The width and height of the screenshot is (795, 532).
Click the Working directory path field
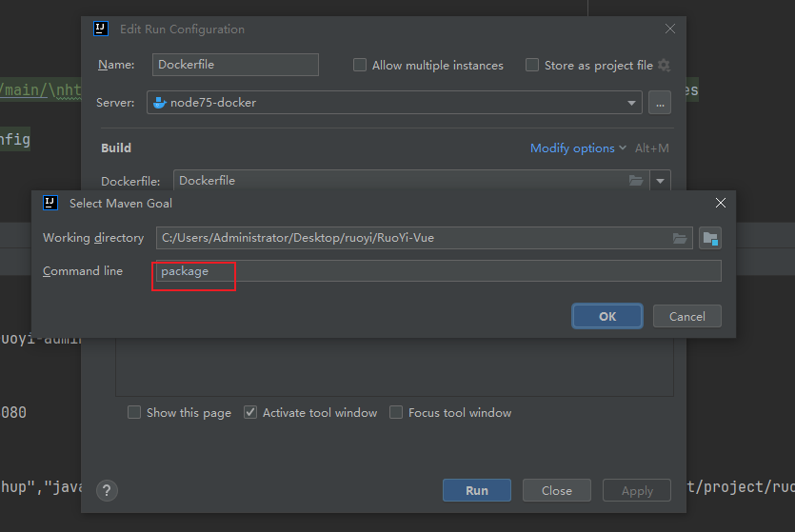pyautogui.click(x=424, y=238)
